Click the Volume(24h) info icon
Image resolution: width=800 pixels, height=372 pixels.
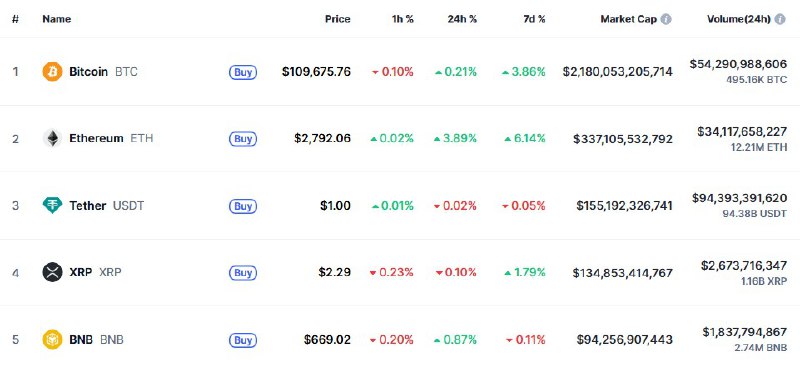tap(780, 19)
